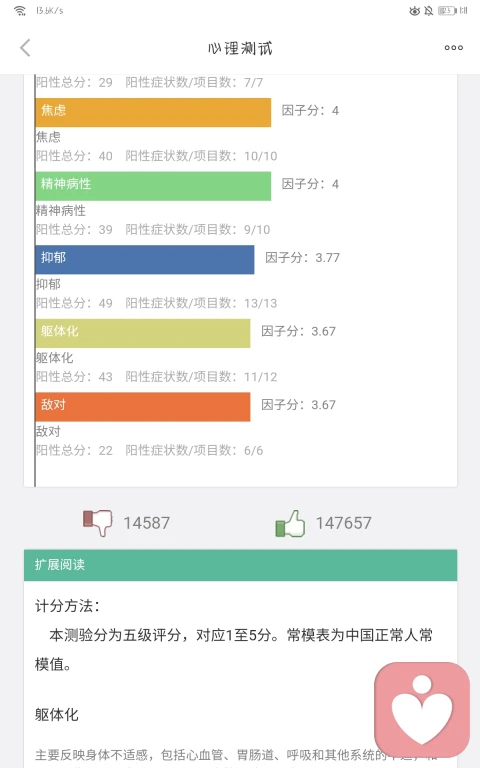This screenshot has width=480, height=768.
Task: Select the orange-red 敌对 bar
Action: coord(143,407)
